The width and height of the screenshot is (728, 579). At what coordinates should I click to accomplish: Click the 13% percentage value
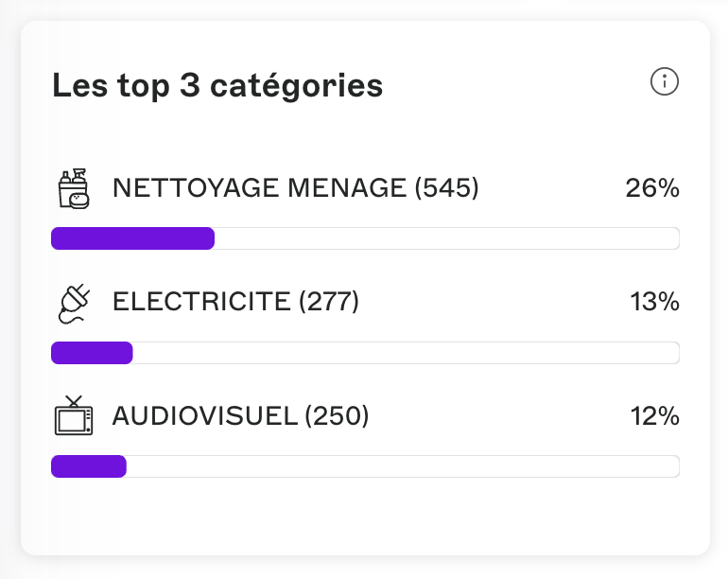654,302
